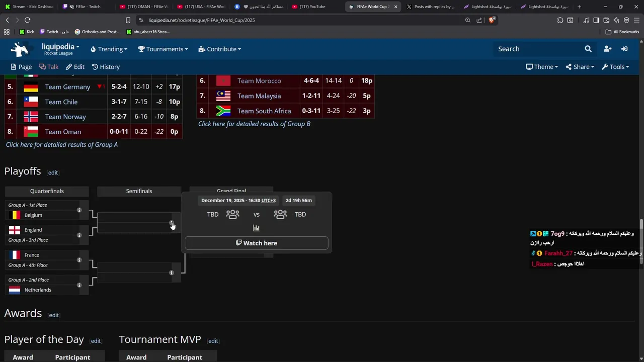Viewport: 644px width, 362px height.
Task: Open the Edit page tab
Action: tap(75, 67)
